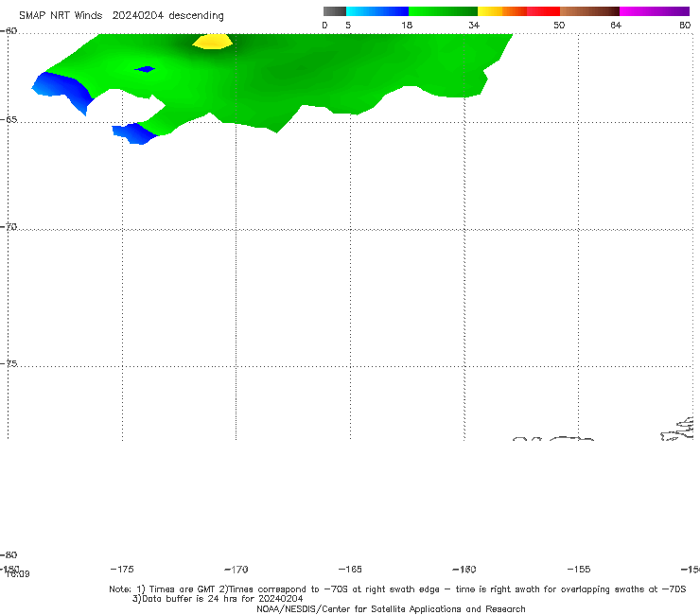Click the longitude label "-175"
The width and height of the screenshot is (700, 615).
coord(122,569)
